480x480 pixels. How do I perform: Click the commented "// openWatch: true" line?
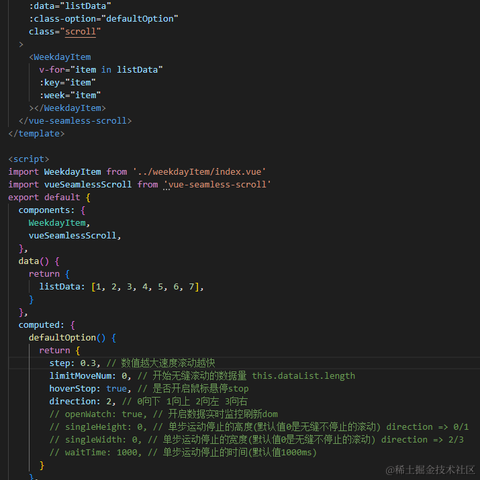164,414
